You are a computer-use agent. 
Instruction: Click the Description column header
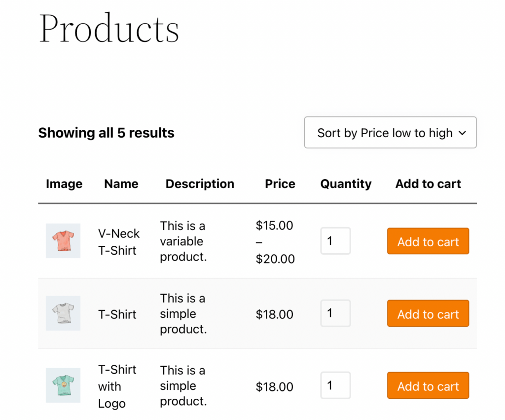tap(199, 184)
